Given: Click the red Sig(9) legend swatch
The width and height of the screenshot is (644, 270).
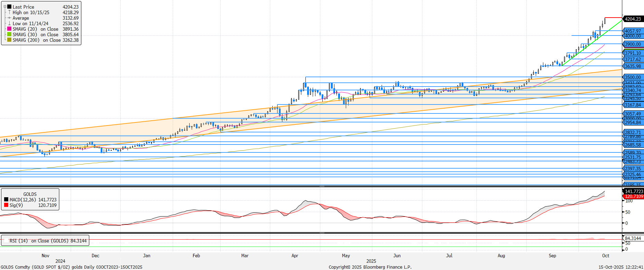Looking at the screenshot, I should click(6, 205).
